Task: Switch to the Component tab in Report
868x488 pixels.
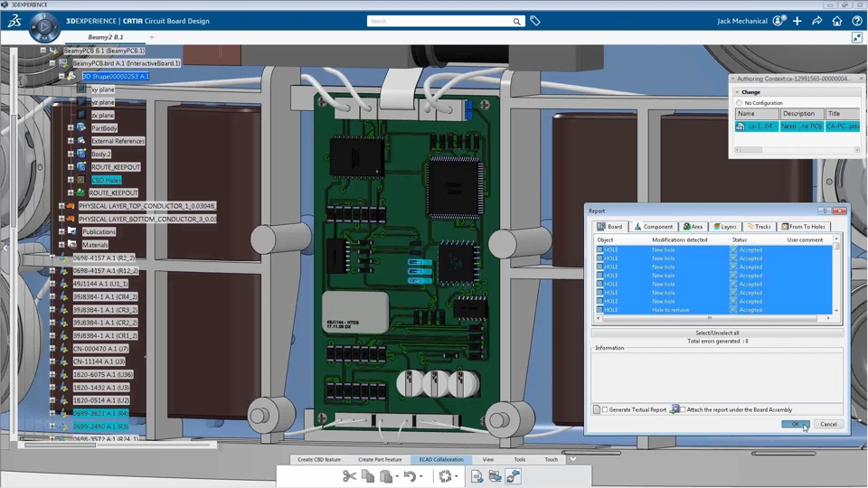Action: (x=654, y=227)
